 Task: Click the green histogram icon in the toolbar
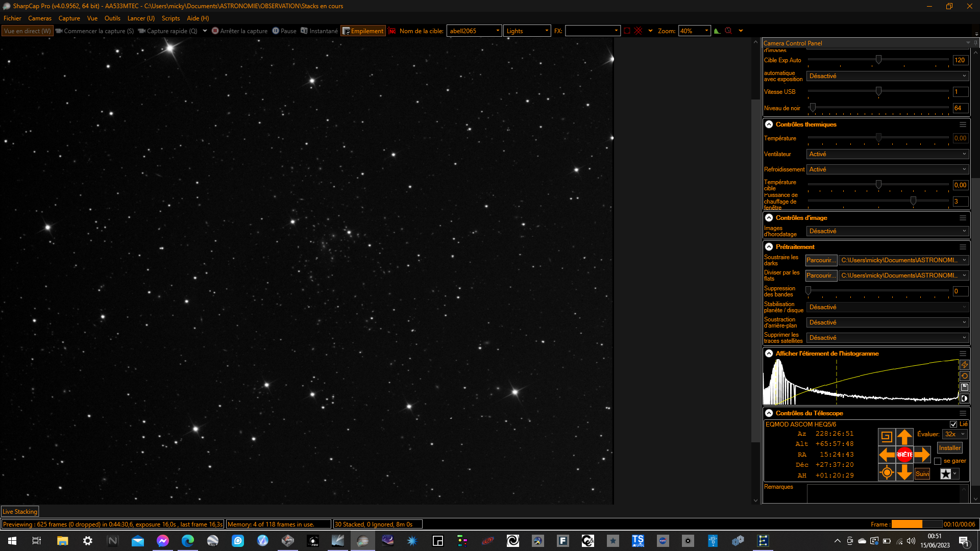click(717, 31)
